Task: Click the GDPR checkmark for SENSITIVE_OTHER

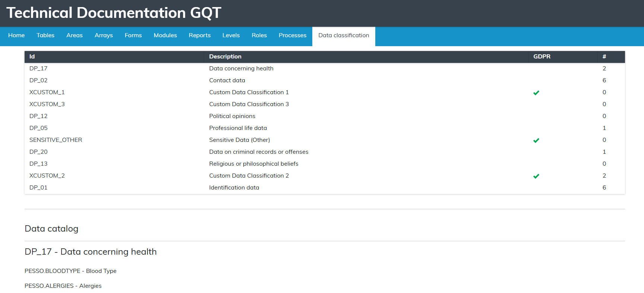Action: pos(536,140)
